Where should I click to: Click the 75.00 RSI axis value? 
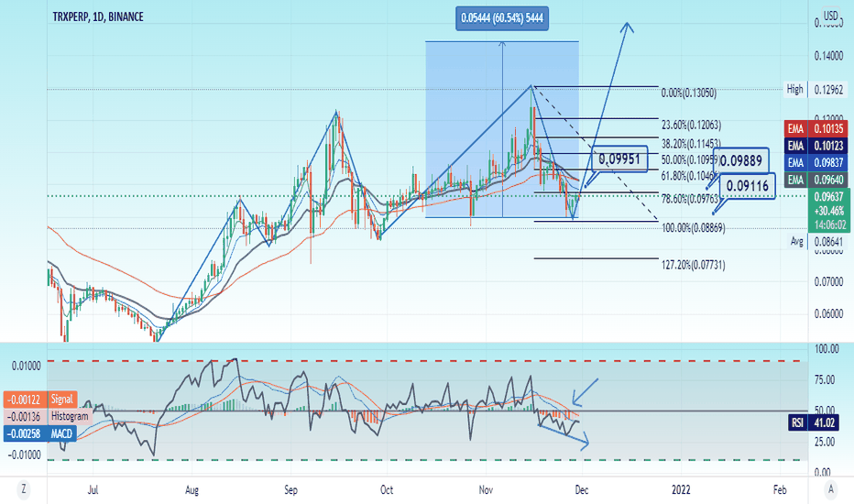click(x=824, y=379)
